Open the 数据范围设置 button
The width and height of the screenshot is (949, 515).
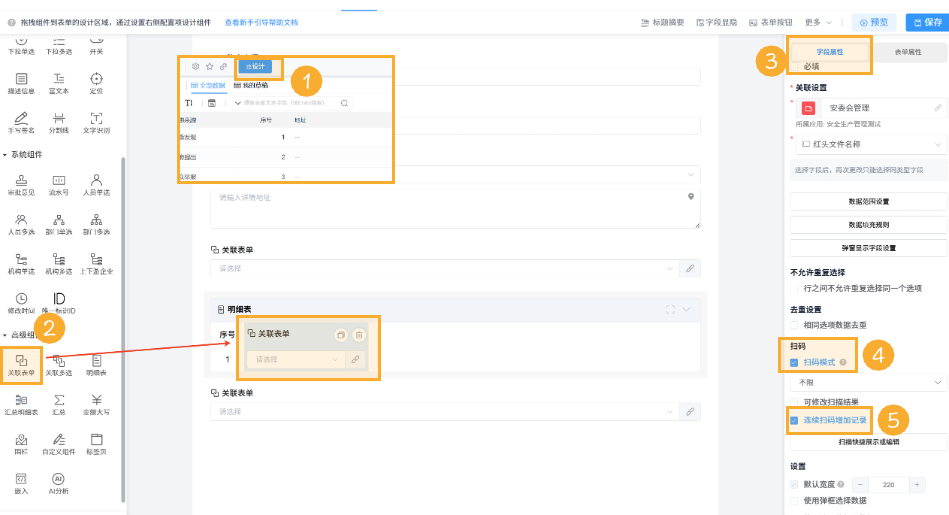(868, 201)
